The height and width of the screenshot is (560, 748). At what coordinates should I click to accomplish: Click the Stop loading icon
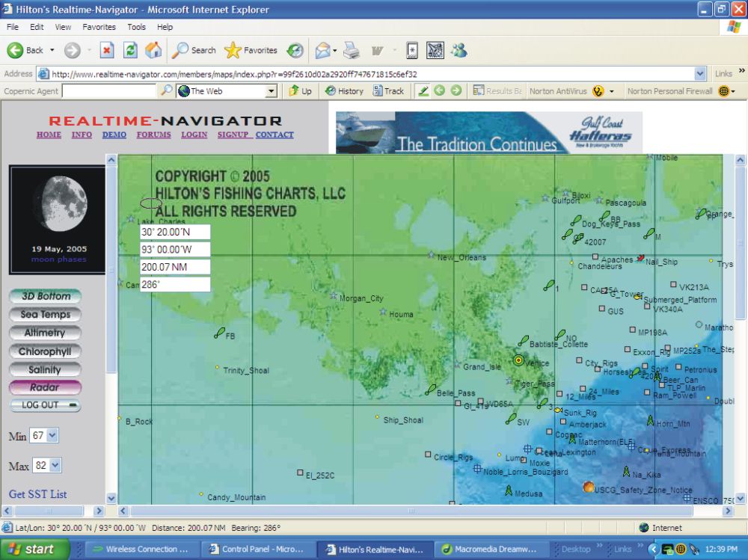107,50
